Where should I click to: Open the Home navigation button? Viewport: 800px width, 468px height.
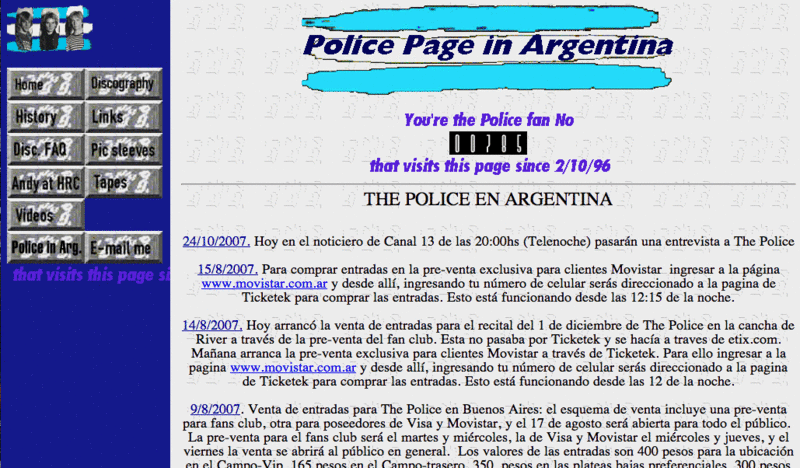coord(45,84)
